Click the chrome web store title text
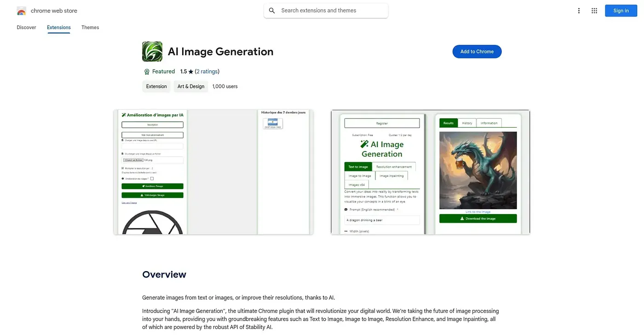This screenshot has height=335, width=644. pos(54,11)
